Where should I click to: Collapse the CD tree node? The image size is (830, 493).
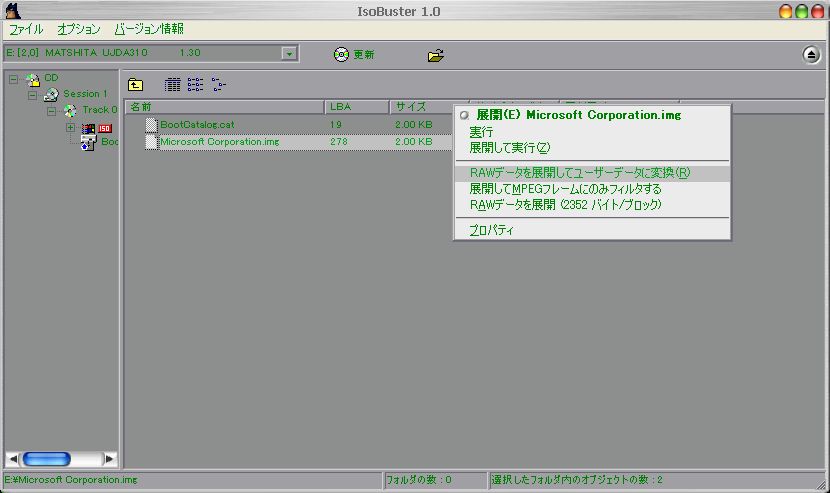point(13,79)
